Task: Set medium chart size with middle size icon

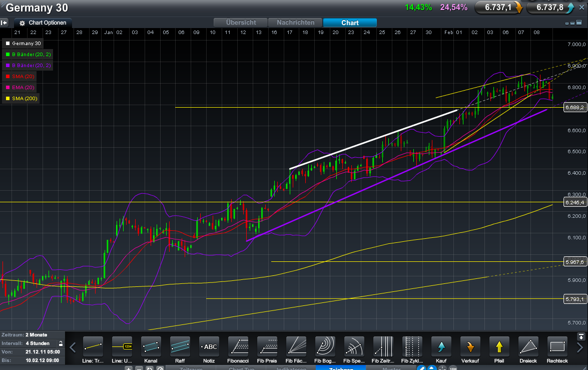Action: pos(572,23)
